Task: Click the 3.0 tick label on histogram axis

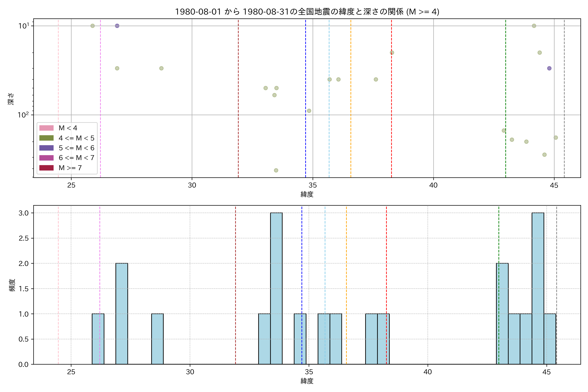Action: point(24,213)
